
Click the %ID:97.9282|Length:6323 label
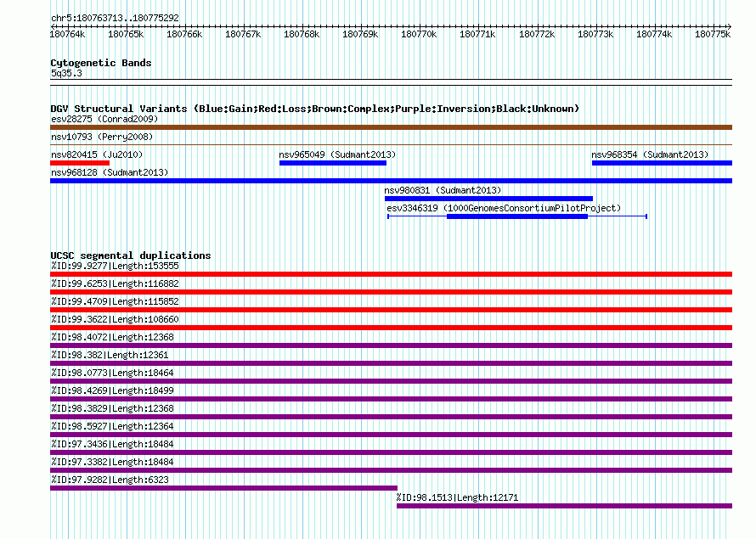tap(110, 480)
